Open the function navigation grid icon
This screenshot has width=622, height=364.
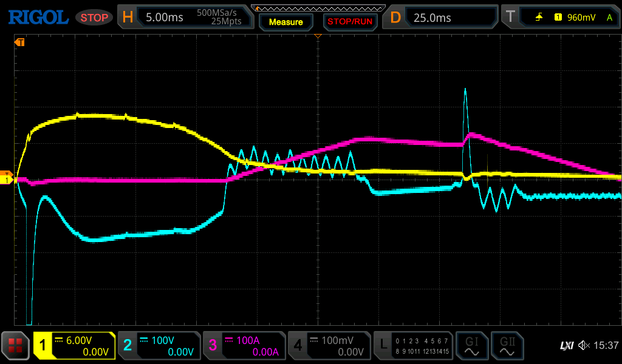click(15, 346)
